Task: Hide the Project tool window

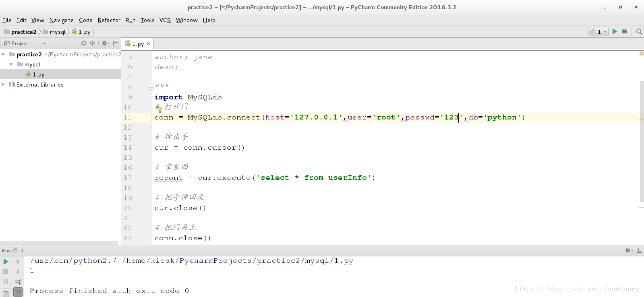Action: [x=116, y=43]
